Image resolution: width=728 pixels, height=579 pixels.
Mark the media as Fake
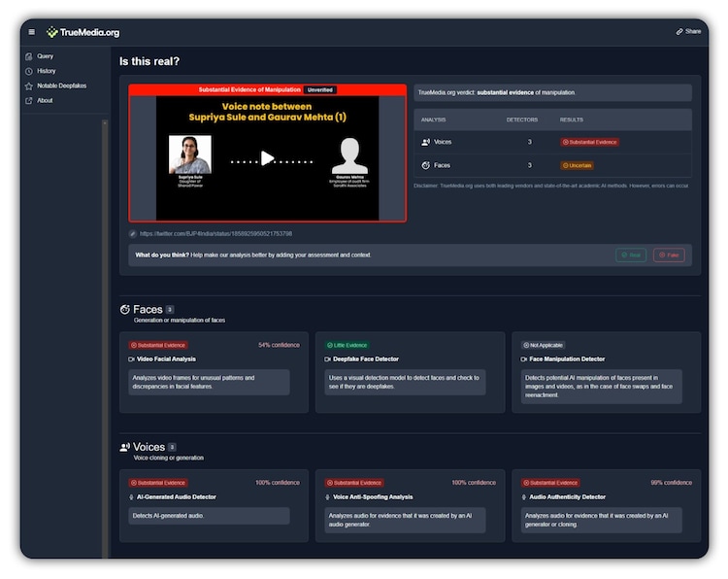tap(668, 255)
